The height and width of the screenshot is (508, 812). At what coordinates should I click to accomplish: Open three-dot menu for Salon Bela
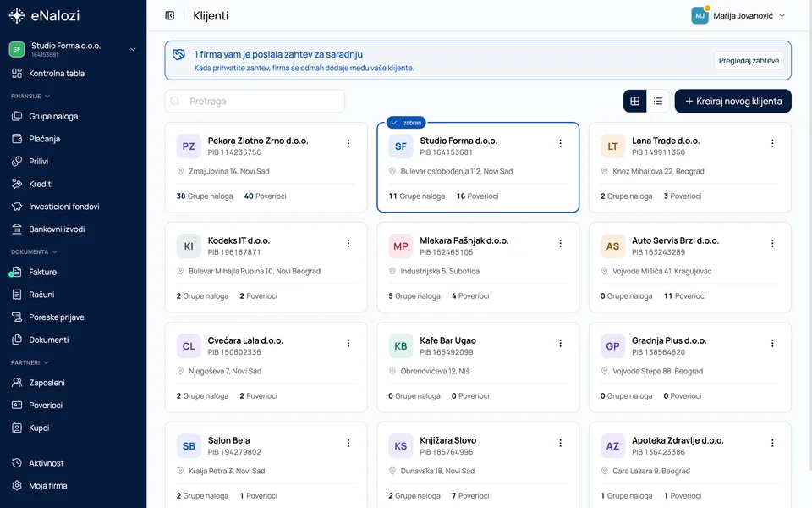pos(348,443)
